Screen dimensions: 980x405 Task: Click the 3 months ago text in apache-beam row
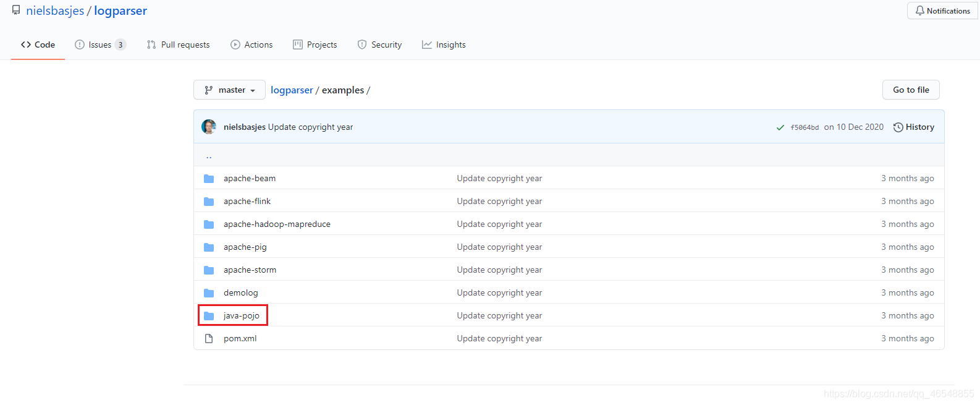[907, 178]
